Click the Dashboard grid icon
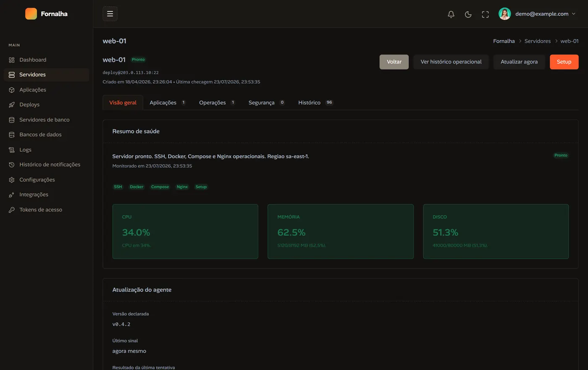 [x=12, y=60]
